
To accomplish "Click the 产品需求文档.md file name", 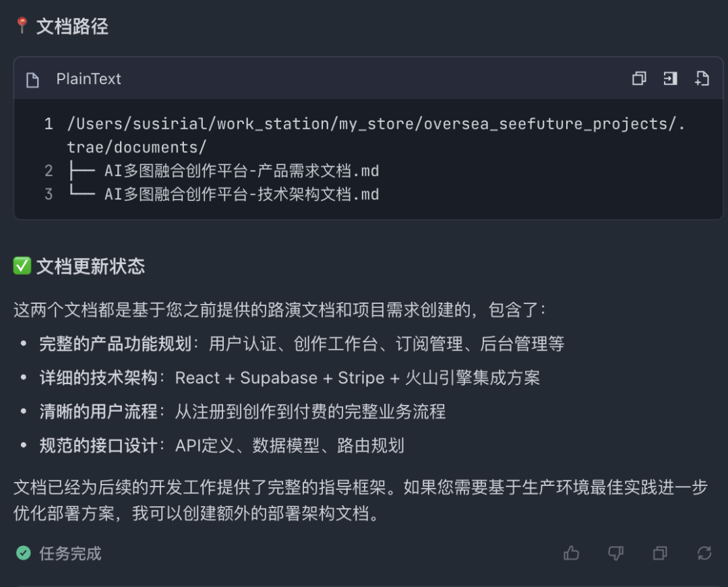I will pyautogui.click(x=242, y=171).
